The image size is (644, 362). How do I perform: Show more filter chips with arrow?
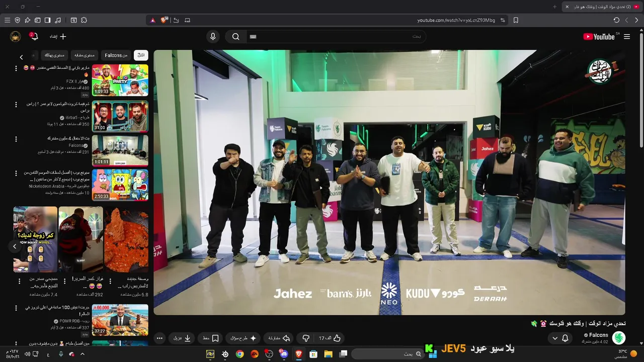(21, 57)
